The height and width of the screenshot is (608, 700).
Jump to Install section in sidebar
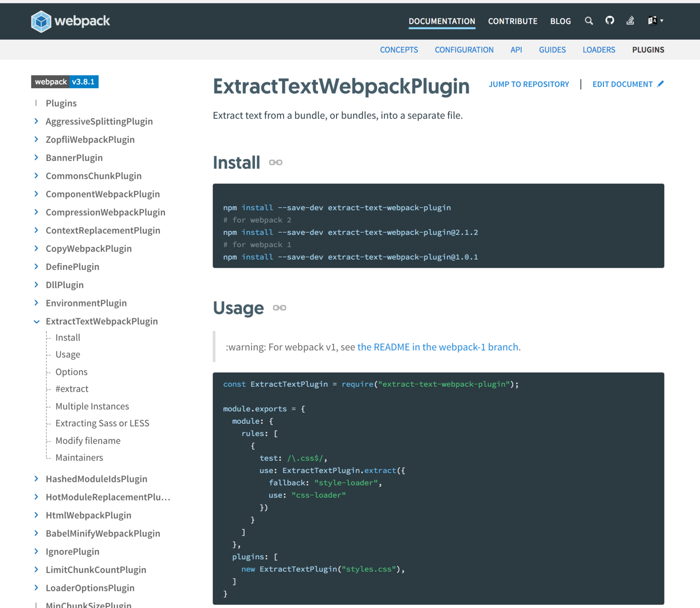[68, 337]
